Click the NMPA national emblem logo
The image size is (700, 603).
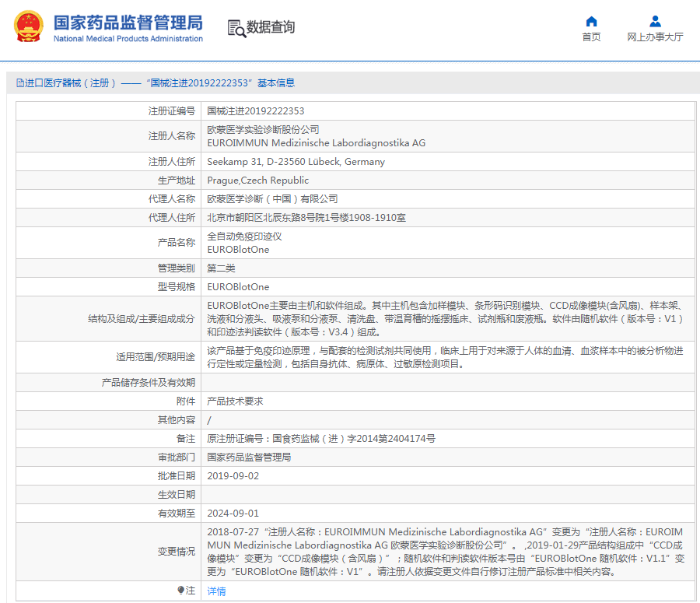[x=28, y=26]
